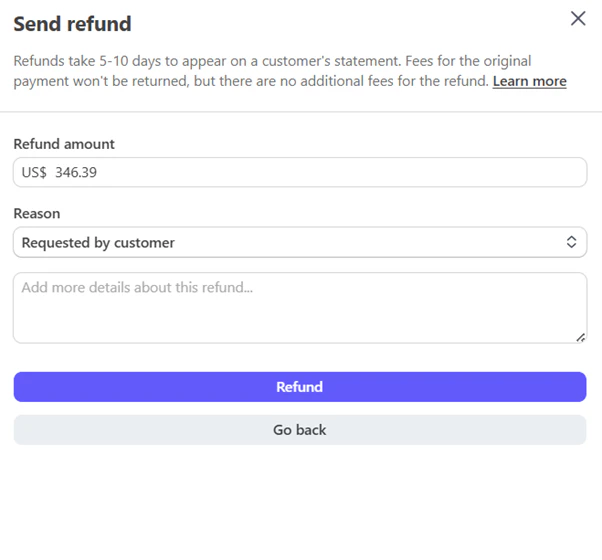Click the refund details text area
The width and height of the screenshot is (602, 560).
[300, 308]
